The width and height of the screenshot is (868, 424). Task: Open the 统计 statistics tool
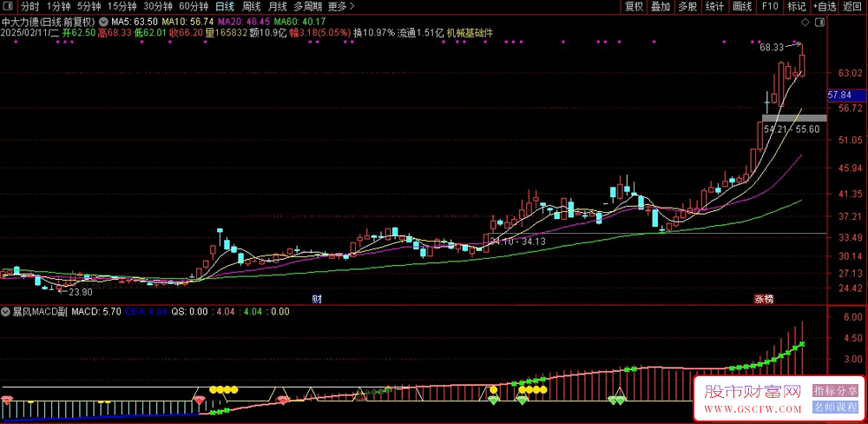[x=714, y=7]
